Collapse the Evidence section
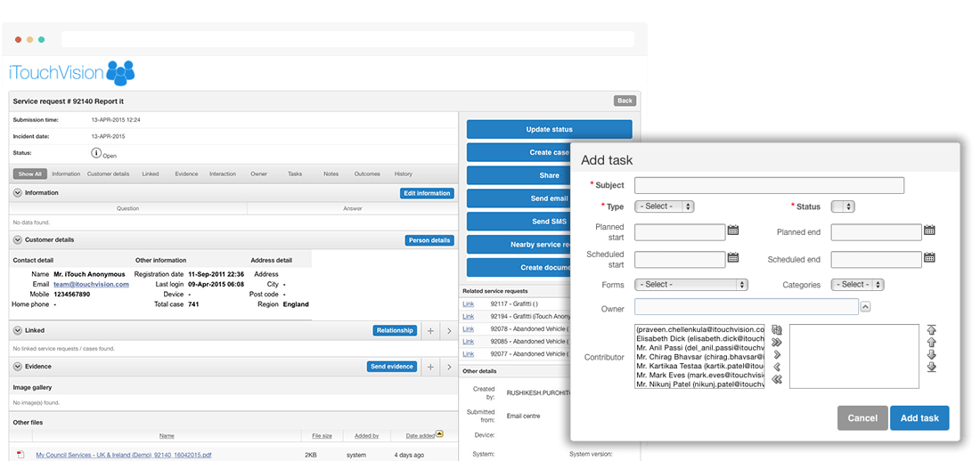This screenshot has height=461, width=980. click(17, 367)
